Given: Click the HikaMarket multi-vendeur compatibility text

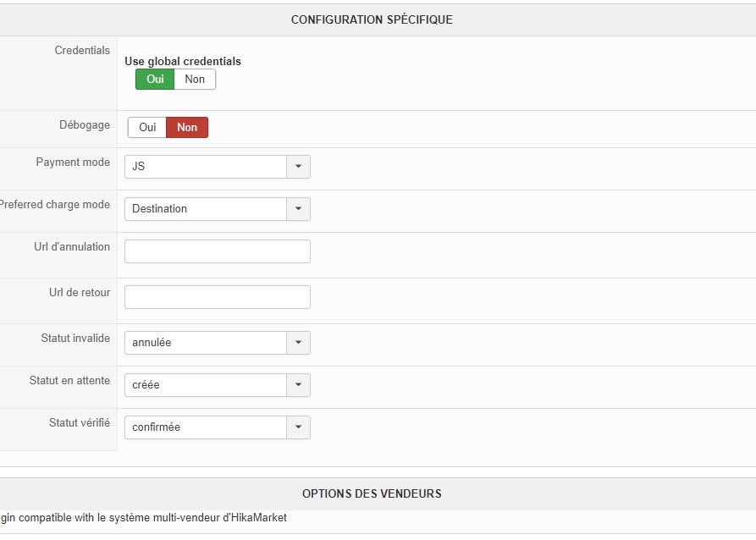Looking at the screenshot, I should pos(144,518).
